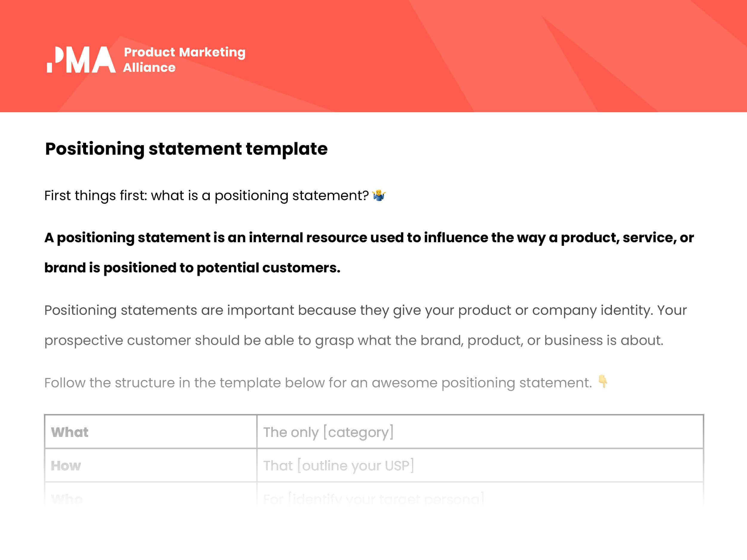This screenshot has height=560, width=747.
Task: Click the shrugging person emoji
Action: pyautogui.click(x=379, y=195)
